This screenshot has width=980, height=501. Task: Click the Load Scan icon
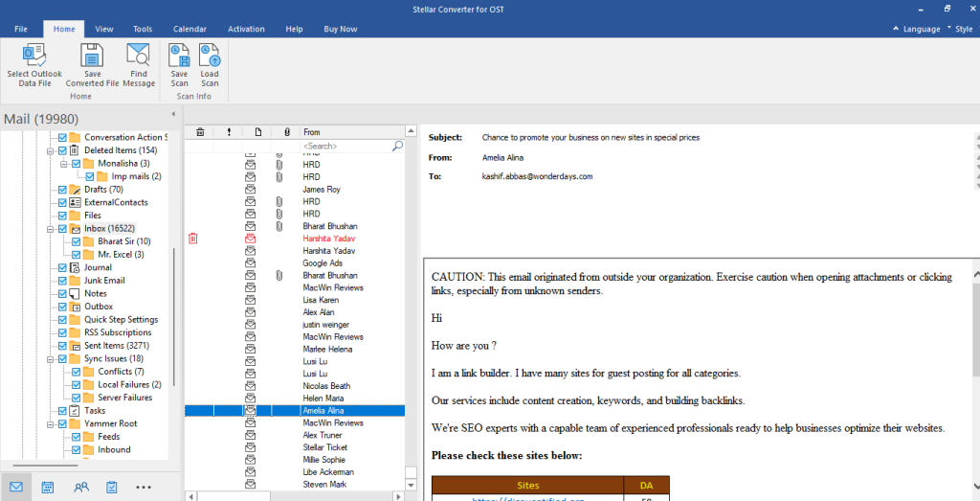coord(210,57)
